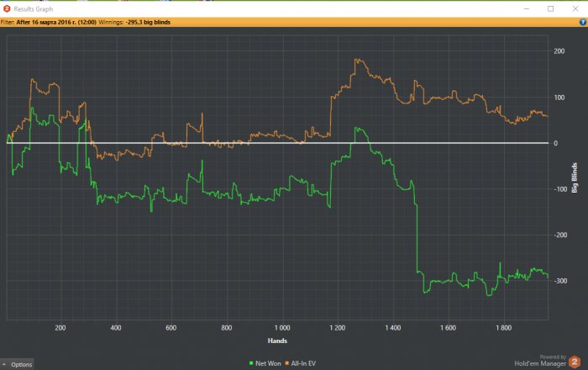Click the 200 y-axis label

559,51
